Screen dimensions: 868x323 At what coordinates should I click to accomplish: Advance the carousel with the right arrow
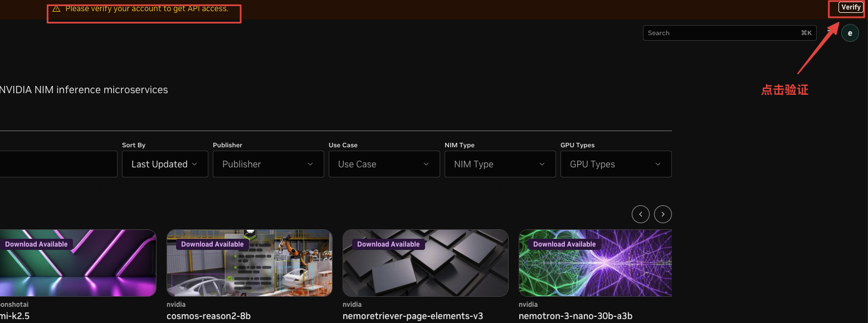pyautogui.click(x=663, y=214)
